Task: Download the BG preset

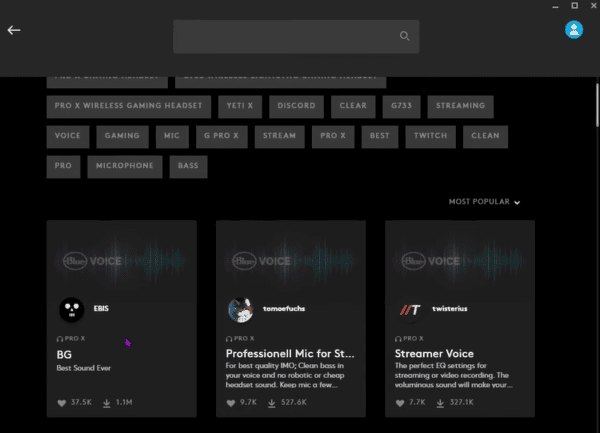Action: pyautogui.click(x=106, y=403)
